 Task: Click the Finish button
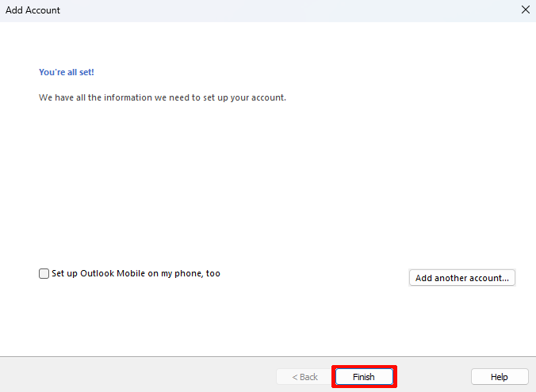[x=364, y=377]
